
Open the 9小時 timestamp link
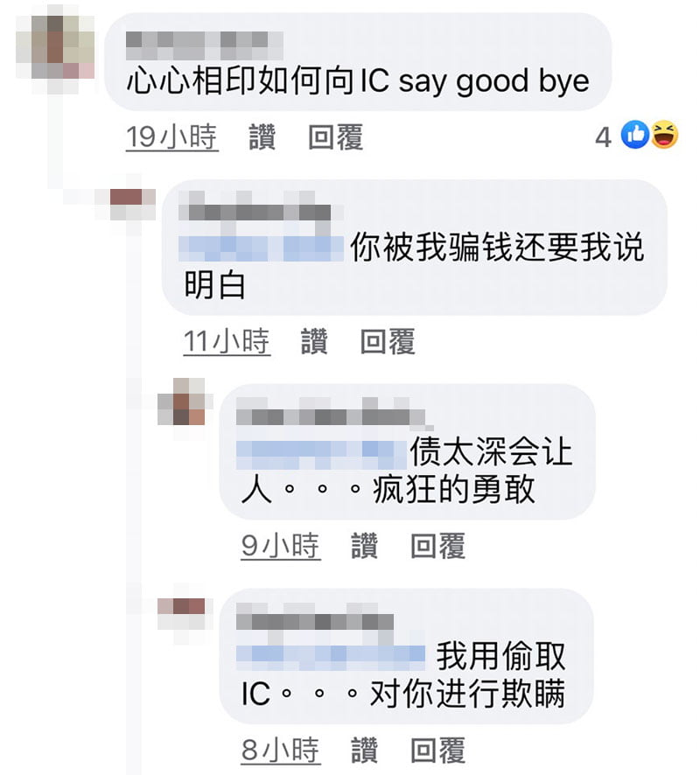click(281, 546)
